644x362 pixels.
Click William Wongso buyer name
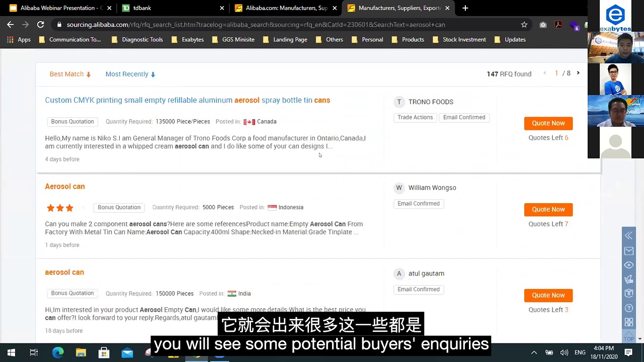click(x=432, y=188)
